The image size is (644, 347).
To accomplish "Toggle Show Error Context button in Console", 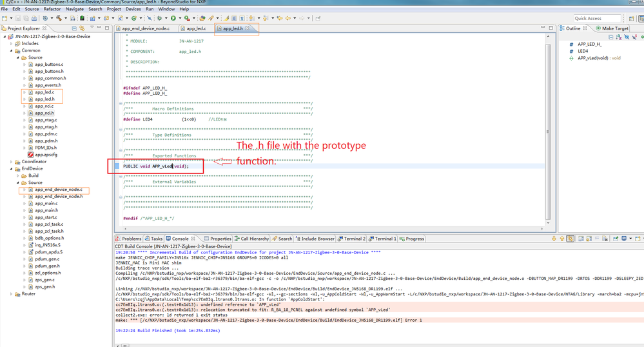I will (x=570, y=239).
